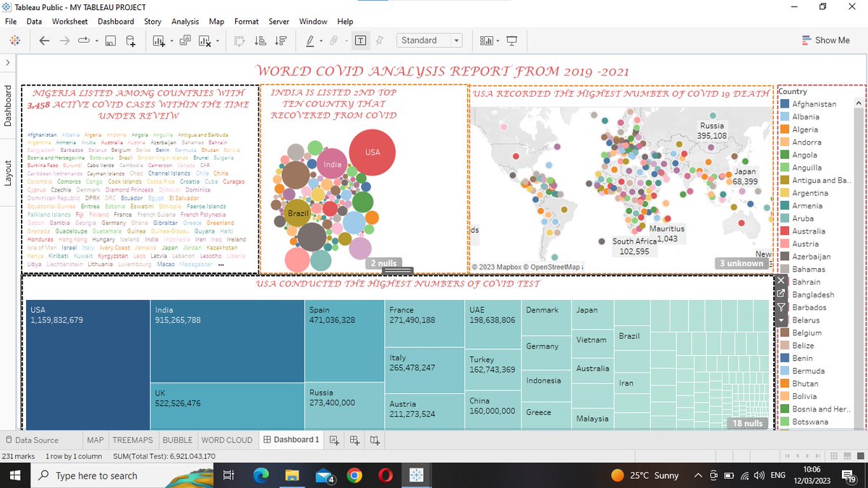The width and height of the screenshot is (868, 488).
Task: Open the Revert icon's dropdown arrow
Action: [x=96, y=41]
